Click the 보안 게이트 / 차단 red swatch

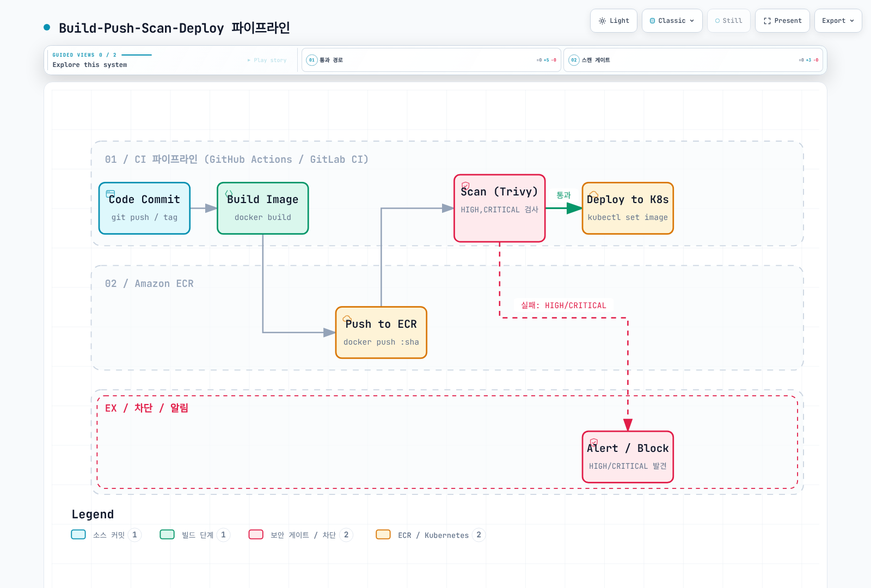(x=256, y=535)
